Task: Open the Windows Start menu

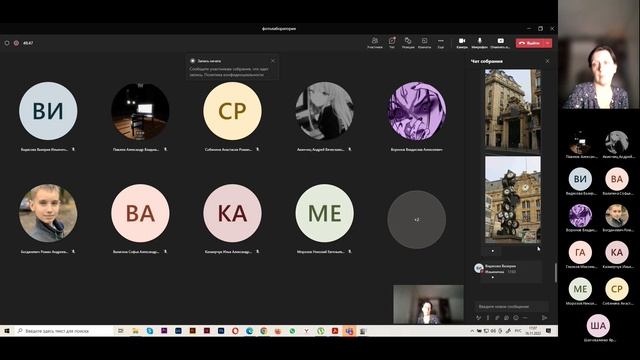Action: (7, 331)
